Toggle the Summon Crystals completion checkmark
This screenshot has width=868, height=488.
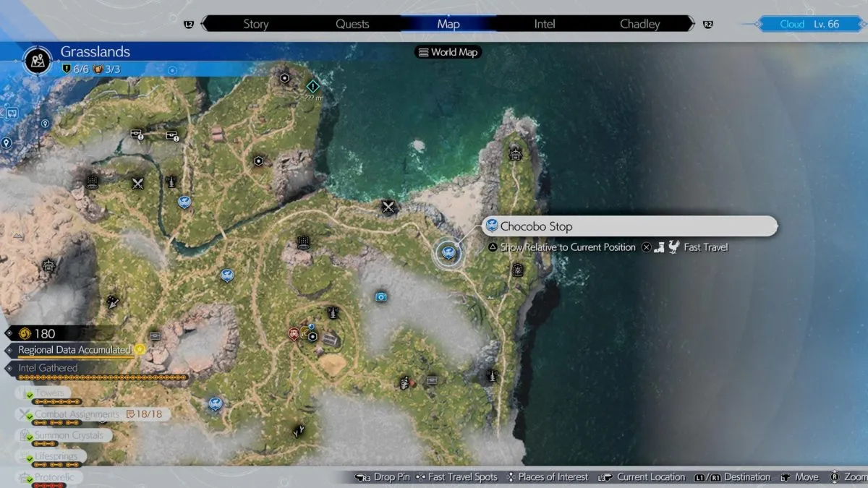coord(28,437)
